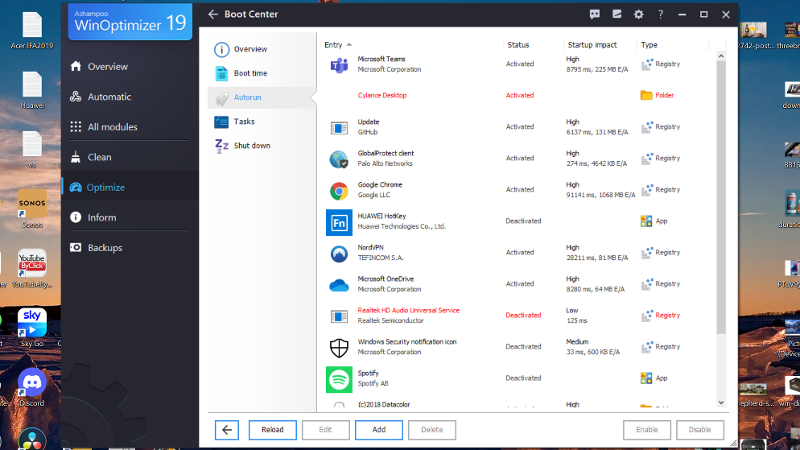The image size is (800, 450).
Task: Click the Delete button
Action: [x=432, y=430]
